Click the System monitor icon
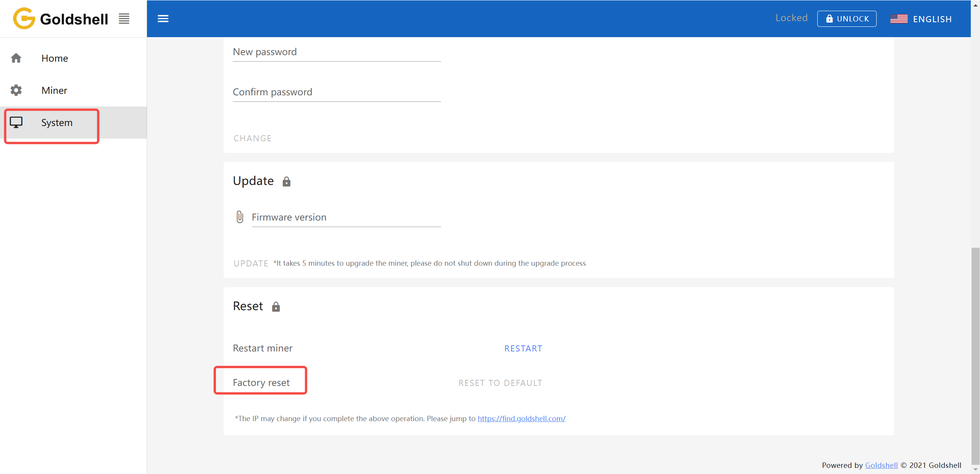This screenshot has height=474, width=980. tap(16, 123)
